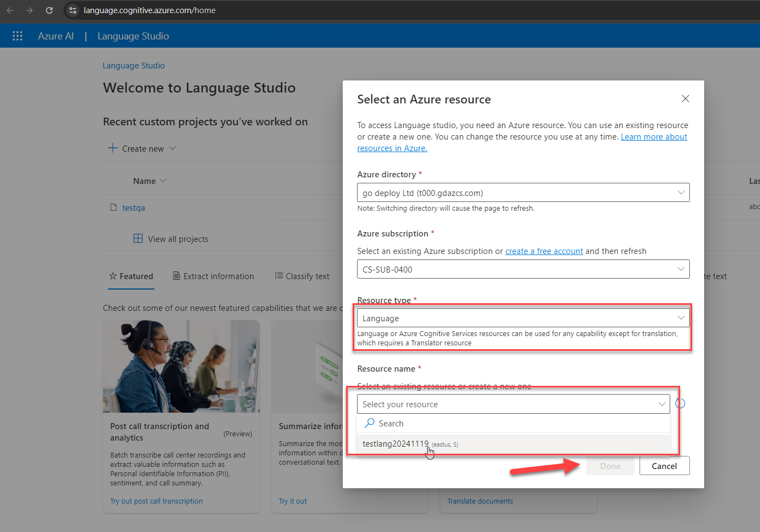Click the Done button
The width and height of the screenshot is (760, 532).
(x=610, y=466)
